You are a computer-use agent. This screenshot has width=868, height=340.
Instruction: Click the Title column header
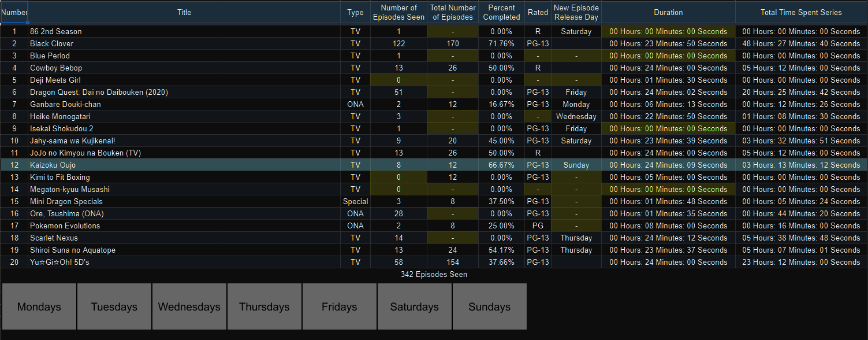184,12
